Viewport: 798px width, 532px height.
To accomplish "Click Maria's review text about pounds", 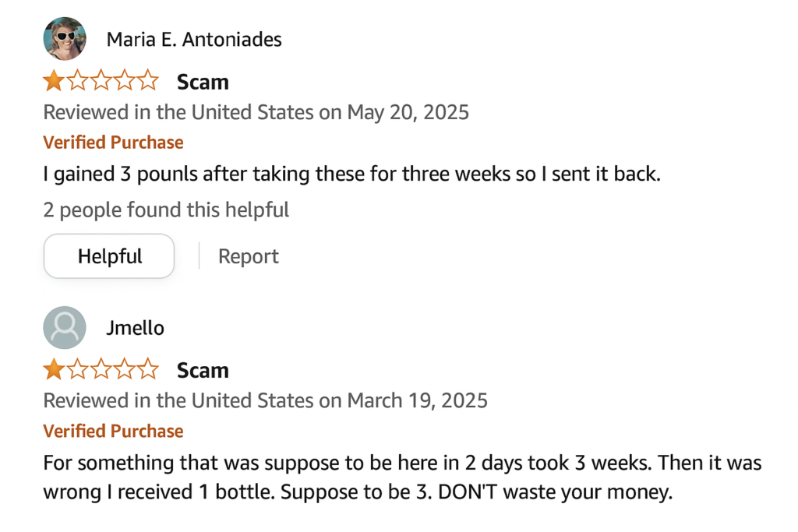I will tap(351, 174).
